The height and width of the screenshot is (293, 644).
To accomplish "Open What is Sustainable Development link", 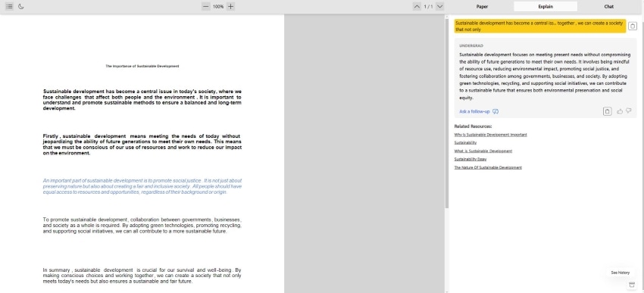I will [x=483, y=151].
